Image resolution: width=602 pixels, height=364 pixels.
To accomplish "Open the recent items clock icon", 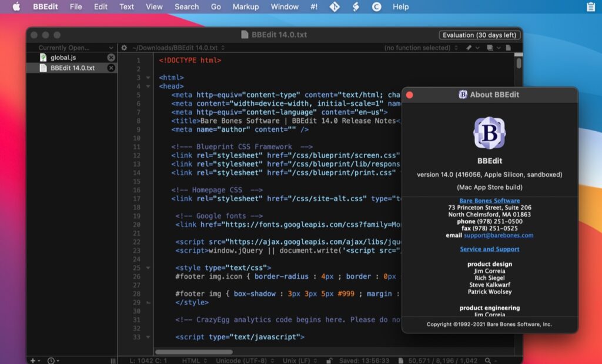I will pyautogui.click(x=52, y=360).
